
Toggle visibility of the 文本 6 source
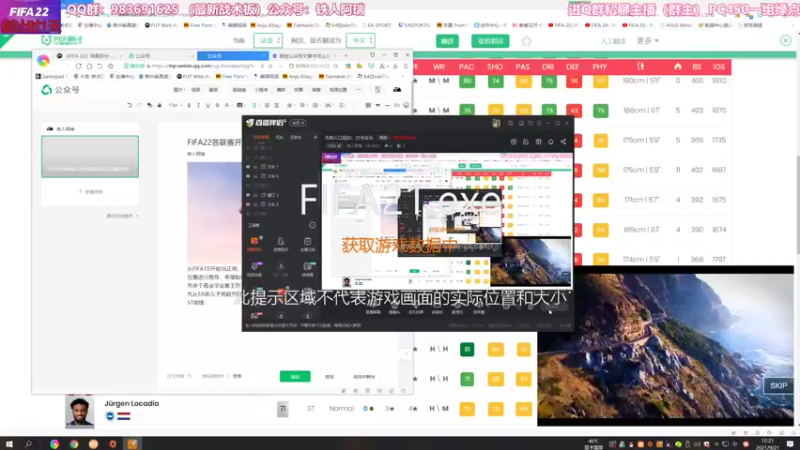[248, 176]
